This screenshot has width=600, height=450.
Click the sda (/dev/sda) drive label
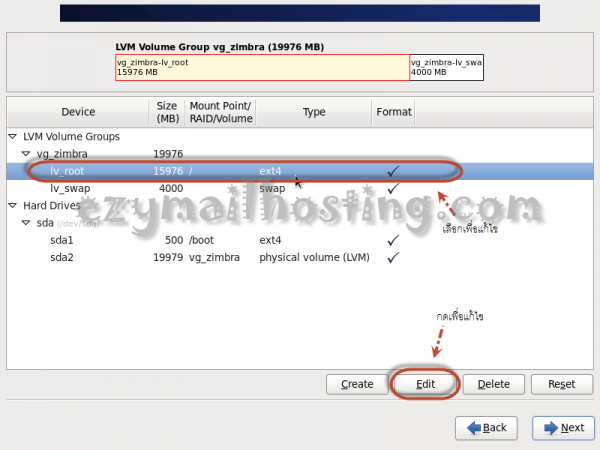coord(68,223)
